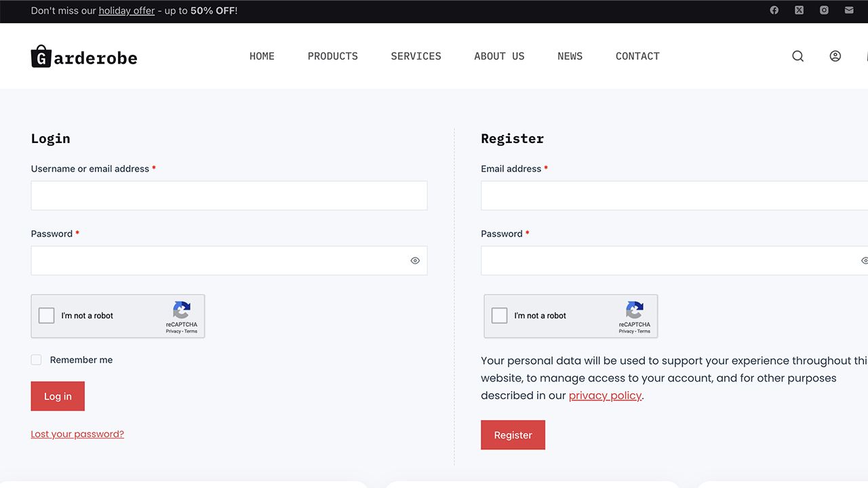
Task: Enable the Remember me checkbox
Action: 36,359
